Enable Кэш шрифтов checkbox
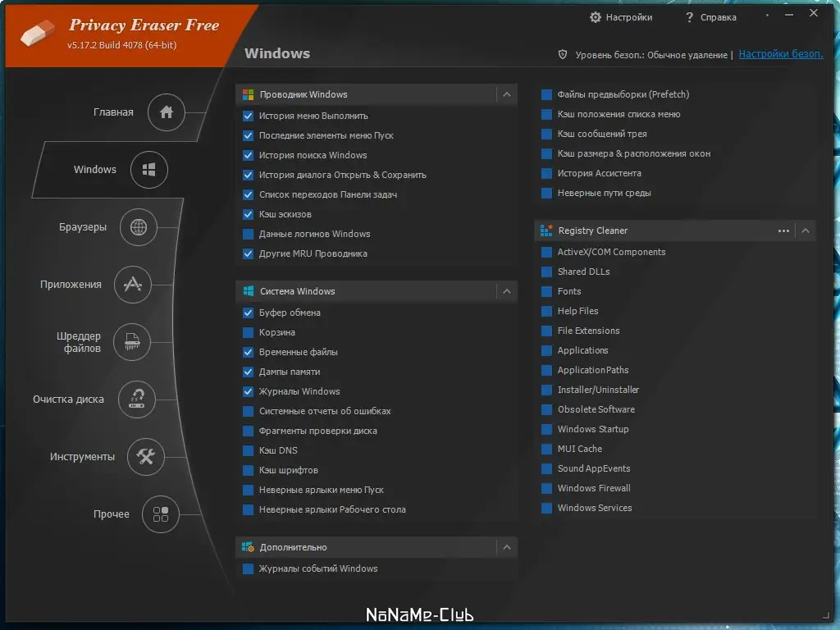This screenshot has height=630, width=840. (x=248, y=470)
